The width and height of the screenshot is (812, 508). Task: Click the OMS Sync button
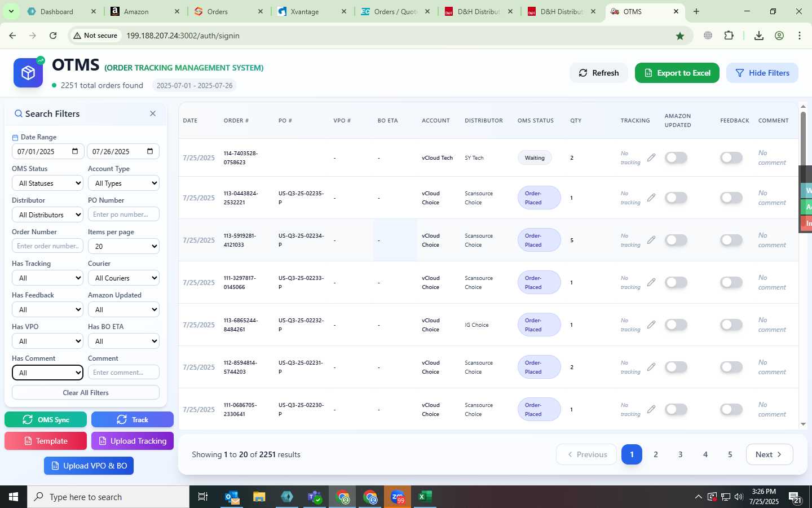[x=46, y=419]
